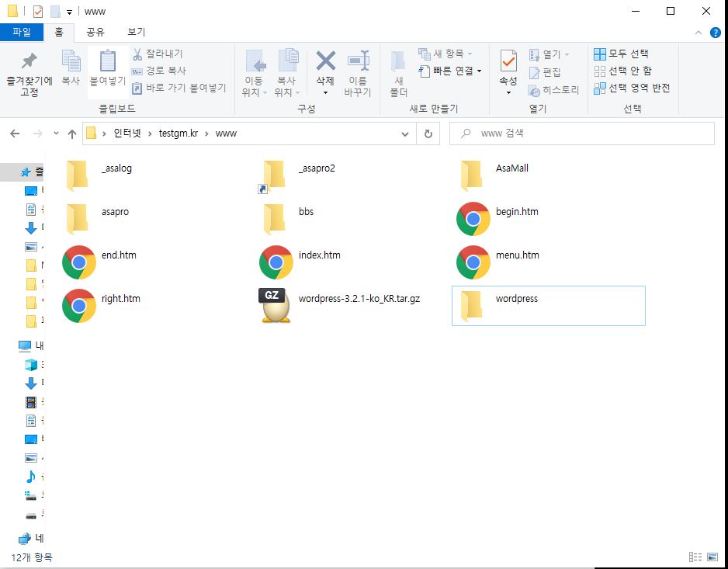Click the Cut (잘라내기) scissors icon
This screenshot has width=728, height=569.
137,54
